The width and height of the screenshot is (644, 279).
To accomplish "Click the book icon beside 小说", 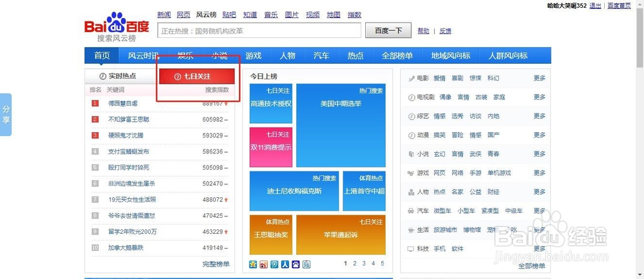I will 411,154.
